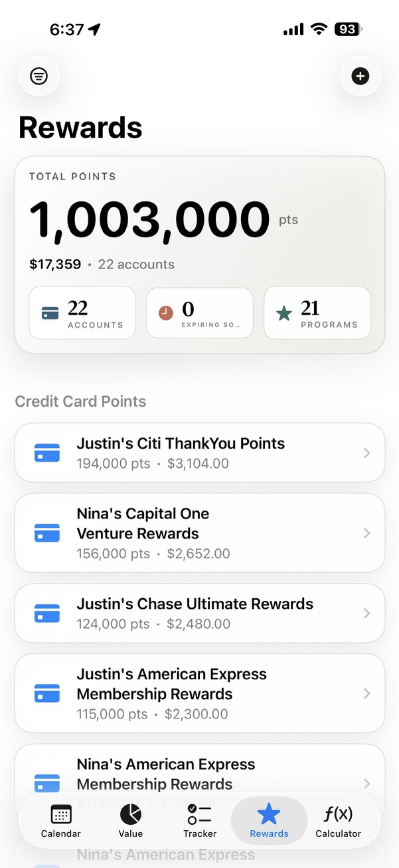Open the Calendar tab icon
Screen dimensions: 399x868
coord(60,814)
